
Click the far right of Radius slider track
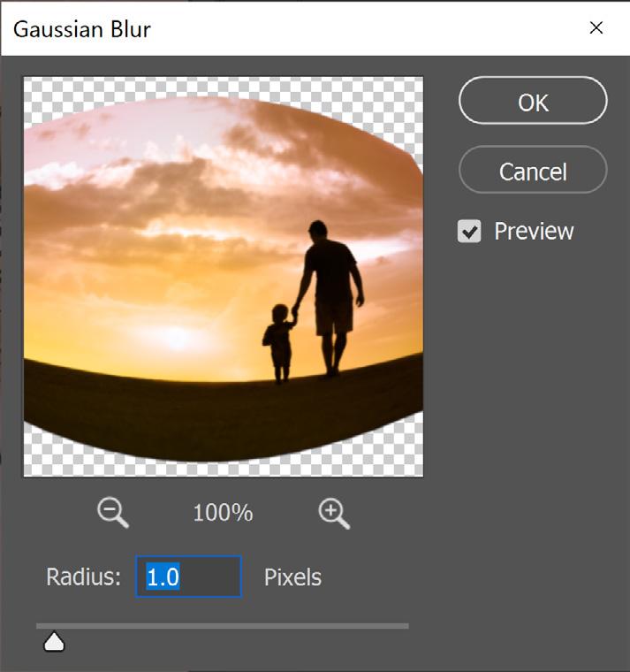coord(406,626)
